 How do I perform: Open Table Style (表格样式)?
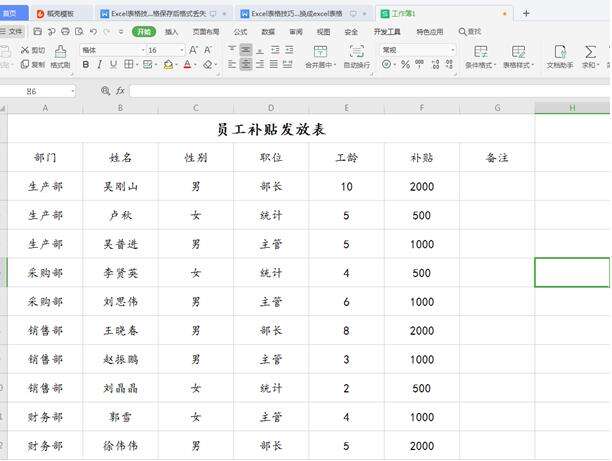(x=518, y=57)
